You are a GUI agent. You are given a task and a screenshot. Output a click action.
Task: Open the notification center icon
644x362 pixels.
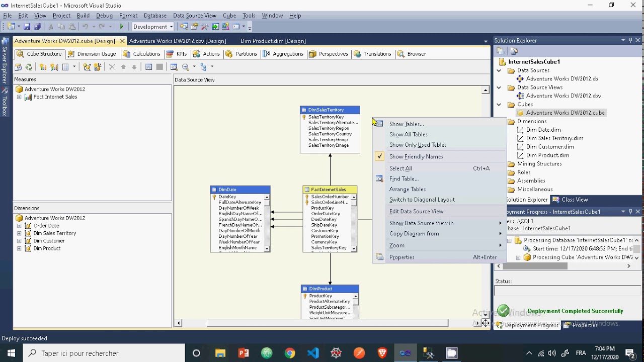(x=630, y=353)
